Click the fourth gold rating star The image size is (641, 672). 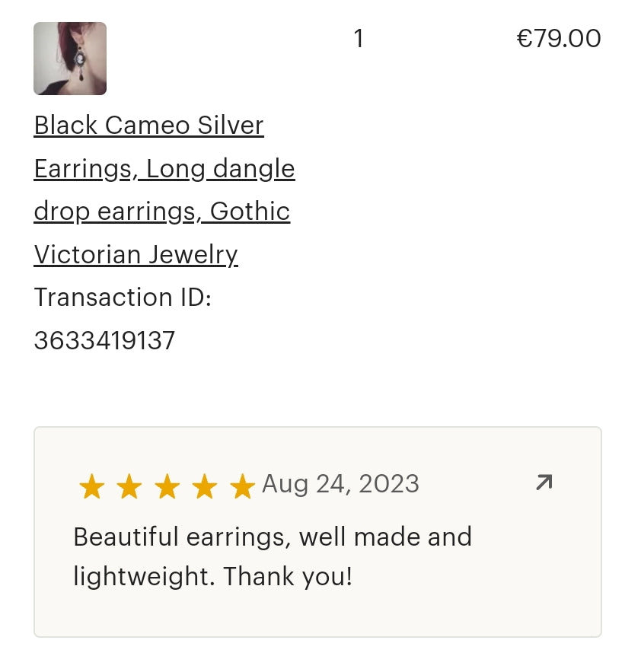(204, 486)
